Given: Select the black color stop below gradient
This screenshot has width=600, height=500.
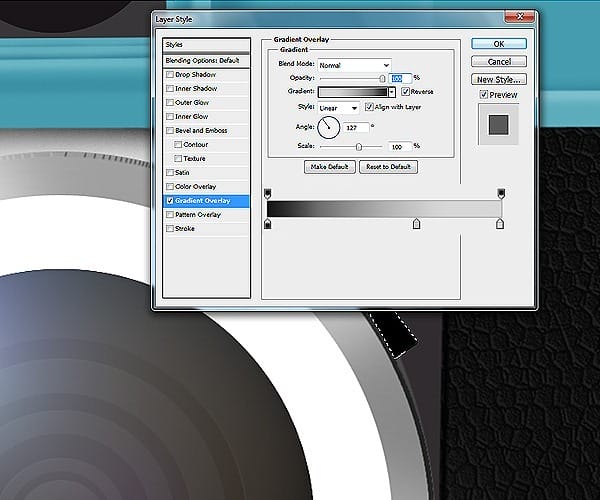Looking at the screenshot, I should [268, 224].
